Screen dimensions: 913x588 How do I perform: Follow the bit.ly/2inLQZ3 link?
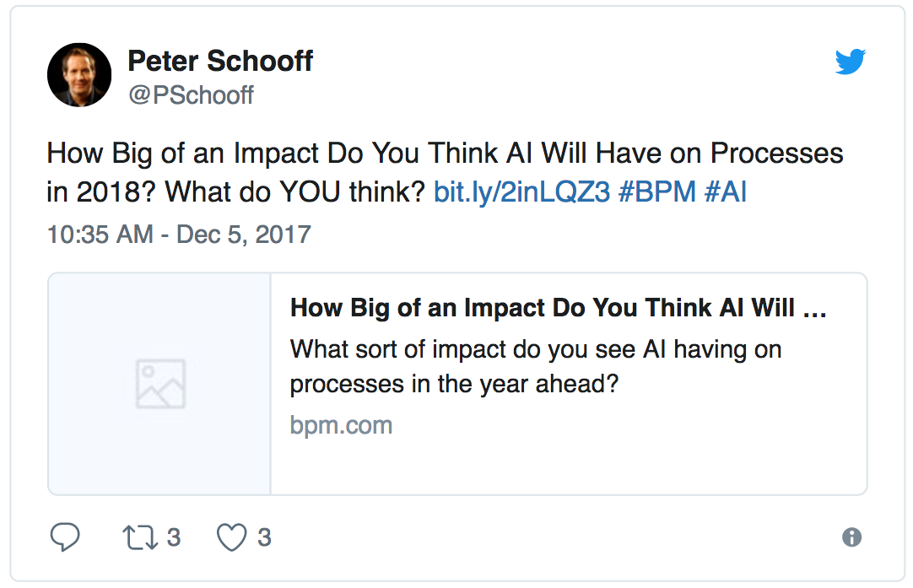click(521, 192)
